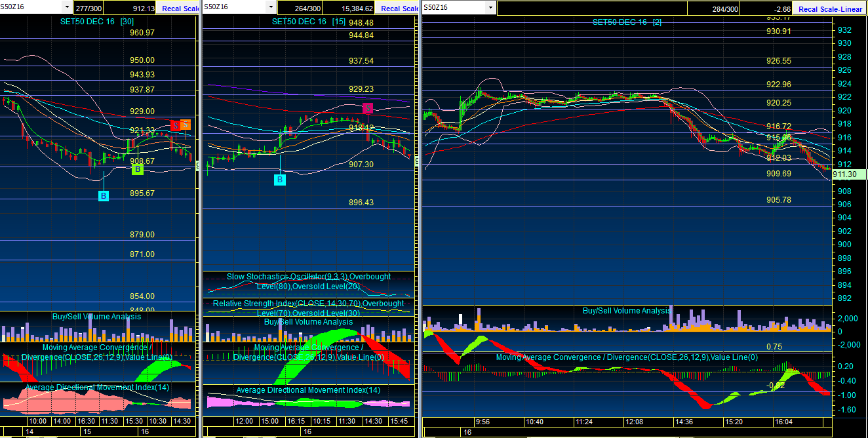Click Buy/Sell Volume Analysis title on the left chart
868x438 pixels.
pos(97,317)
